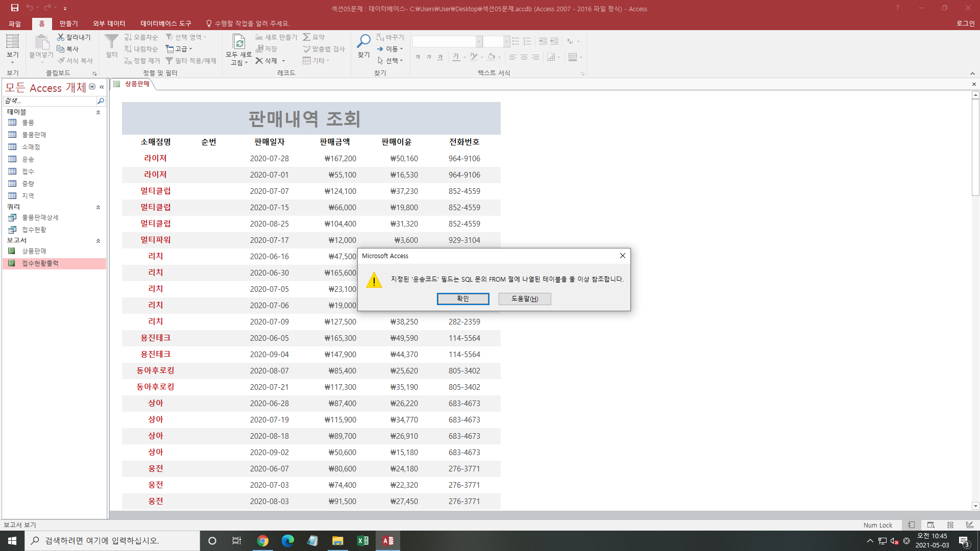The height and width of the screenshot is (551, 980).
Task: Click the Filter (필터) funnel icon
Action: tap(111, 42)
